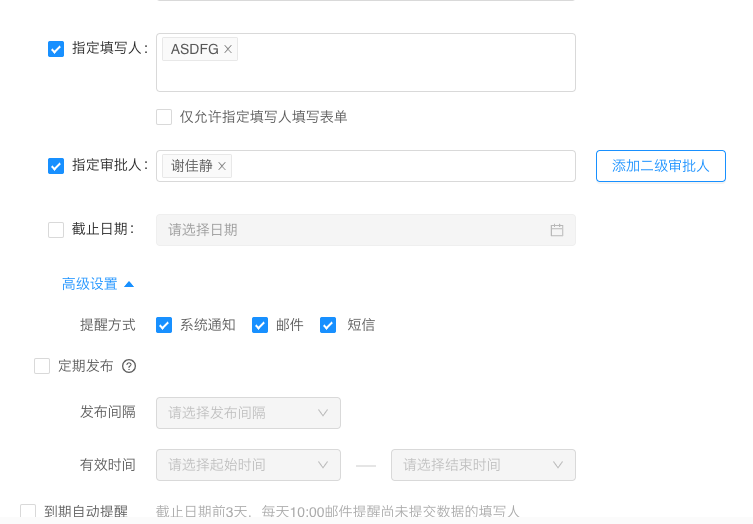This screenshot has height=524, width=753.
Task: Click chevron in start time selector
Action: point(323,465)
